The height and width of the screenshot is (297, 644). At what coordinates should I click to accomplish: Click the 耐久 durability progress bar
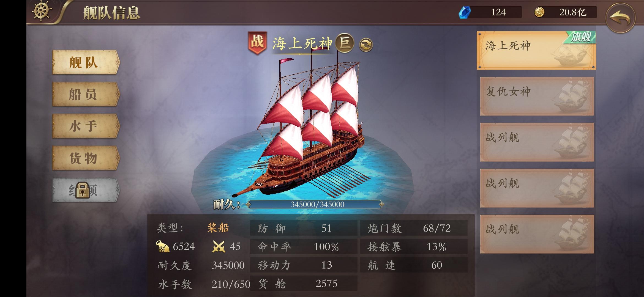(x=315, y=204)
